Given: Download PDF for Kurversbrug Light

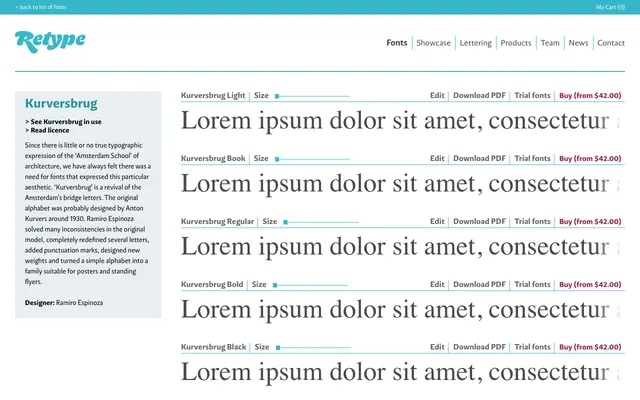Looking at the screenshot, I should 480,96.
